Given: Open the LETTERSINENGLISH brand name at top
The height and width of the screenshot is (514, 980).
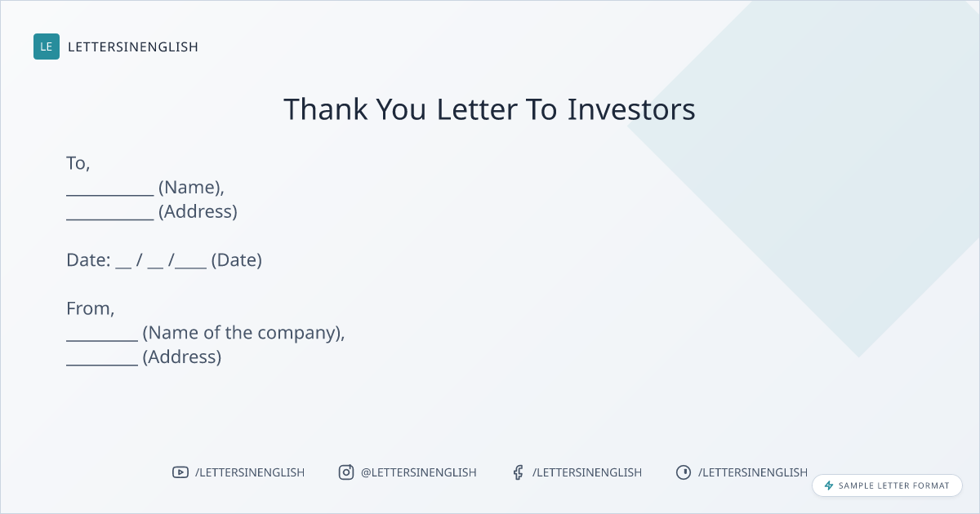Looking at the screenshot, I should coord(133,47).
